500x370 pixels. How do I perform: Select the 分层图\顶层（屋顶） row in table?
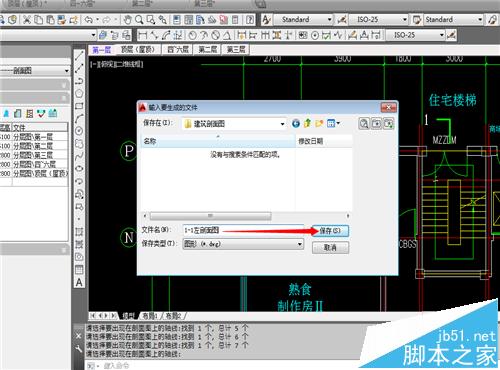coord(34,173)
